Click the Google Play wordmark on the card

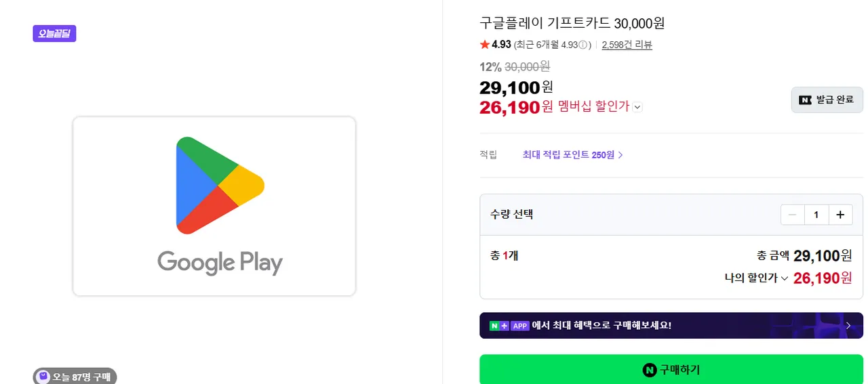[x=220, y=263]
